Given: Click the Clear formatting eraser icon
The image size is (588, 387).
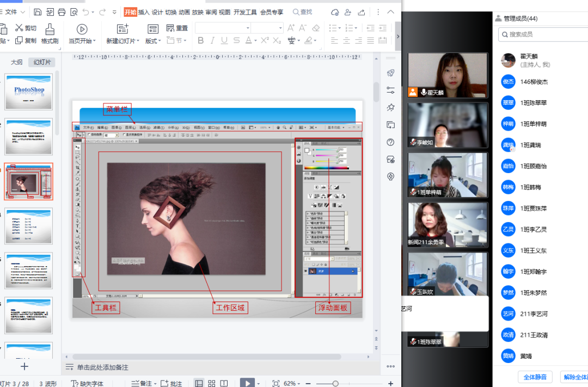Looking at the screenshot, I should click(x=316, y=28).
